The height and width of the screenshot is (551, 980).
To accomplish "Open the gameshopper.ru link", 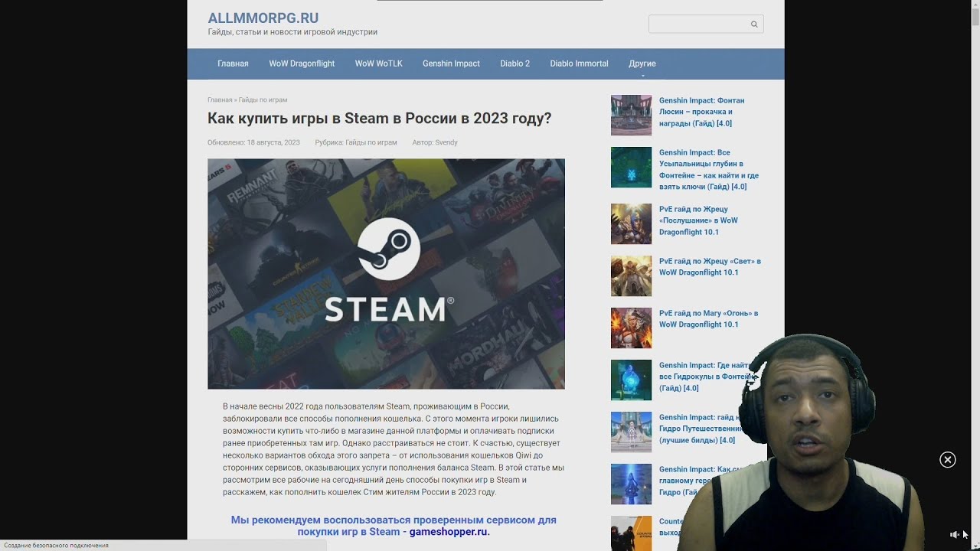I will [x=448, y=532].
